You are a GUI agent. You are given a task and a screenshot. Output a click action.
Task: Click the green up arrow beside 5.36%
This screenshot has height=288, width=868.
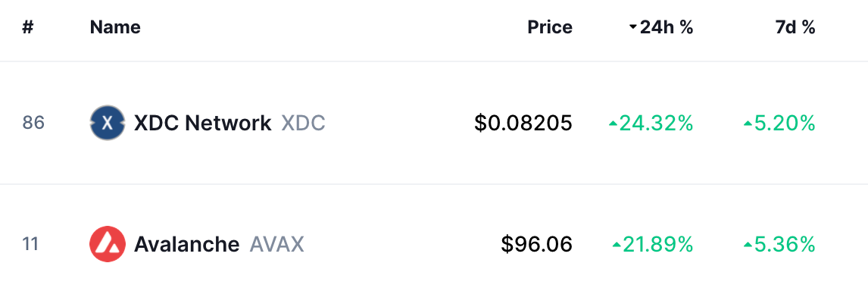click(748, 245)
